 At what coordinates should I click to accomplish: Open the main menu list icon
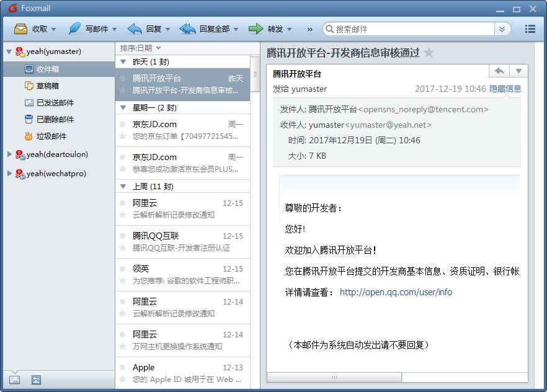530,29
